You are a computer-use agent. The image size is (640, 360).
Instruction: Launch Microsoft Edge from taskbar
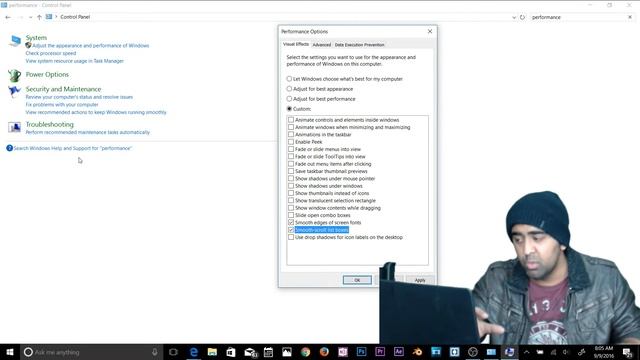193,352
